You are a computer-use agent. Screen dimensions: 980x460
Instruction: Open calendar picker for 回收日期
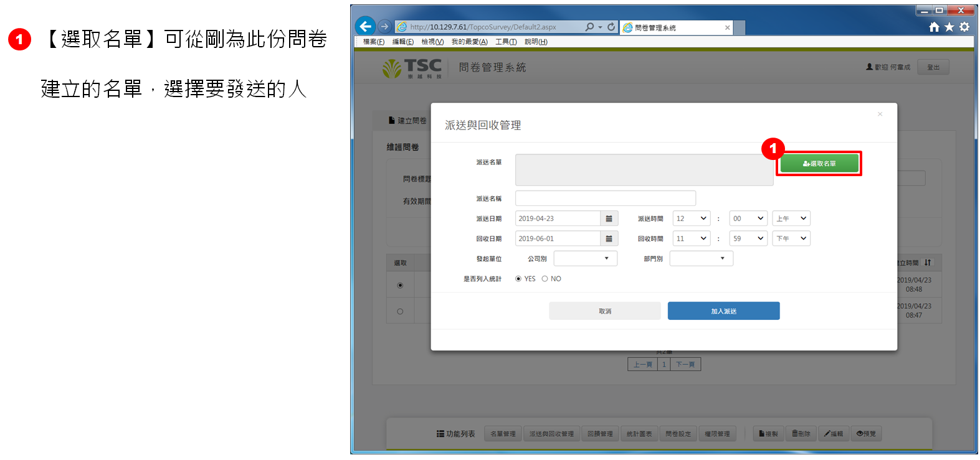(609, 238)
